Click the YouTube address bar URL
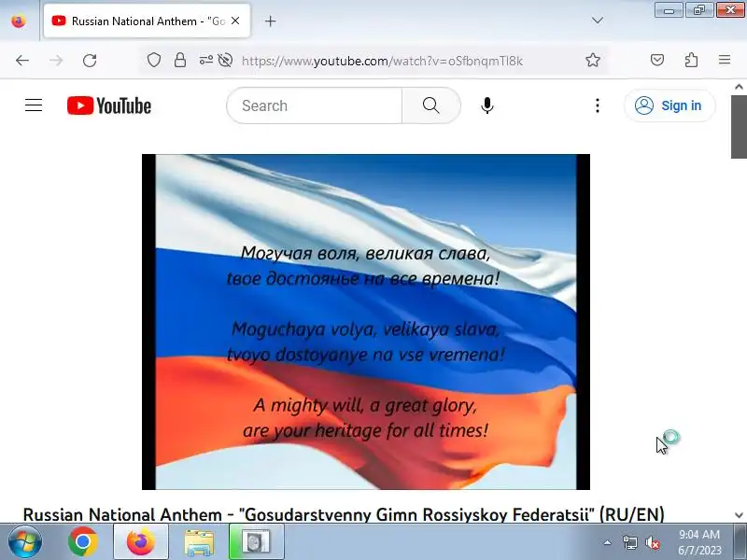Screen dimensions: 747x560 [x=382, y=61]
